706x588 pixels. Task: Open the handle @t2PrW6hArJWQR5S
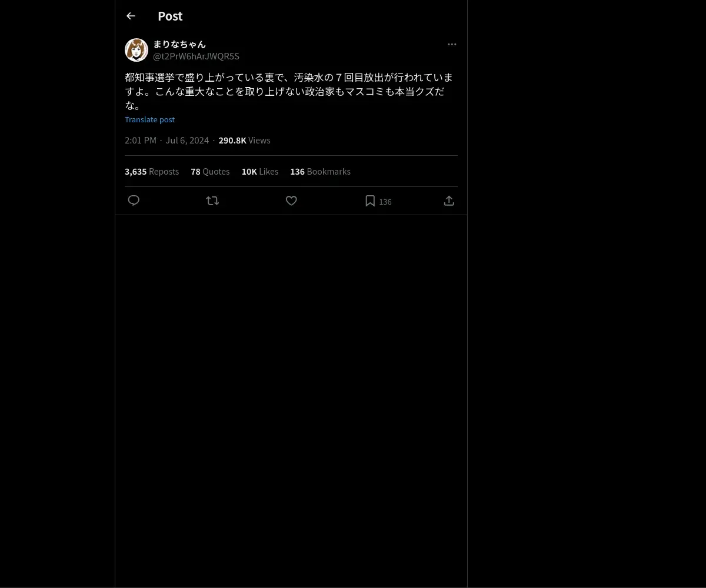coord(196,56)
